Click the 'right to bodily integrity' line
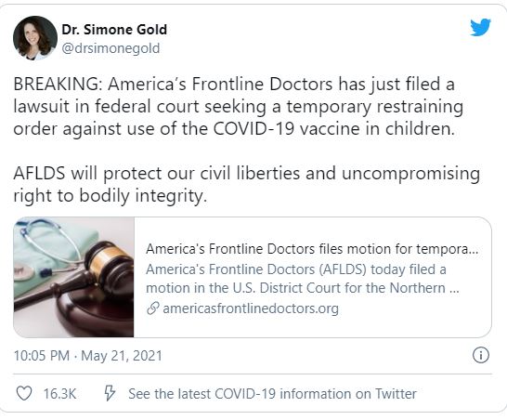Viewport: 507px width, 420px height. point(110,196)
